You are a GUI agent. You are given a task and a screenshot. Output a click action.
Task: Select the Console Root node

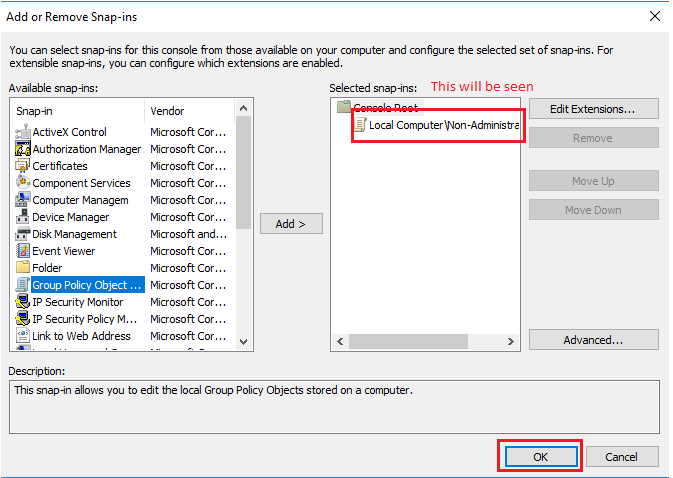[384, 107]
